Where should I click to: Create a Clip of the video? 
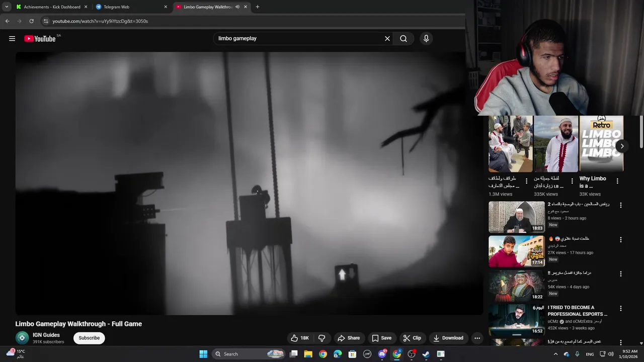coord(412,338)
